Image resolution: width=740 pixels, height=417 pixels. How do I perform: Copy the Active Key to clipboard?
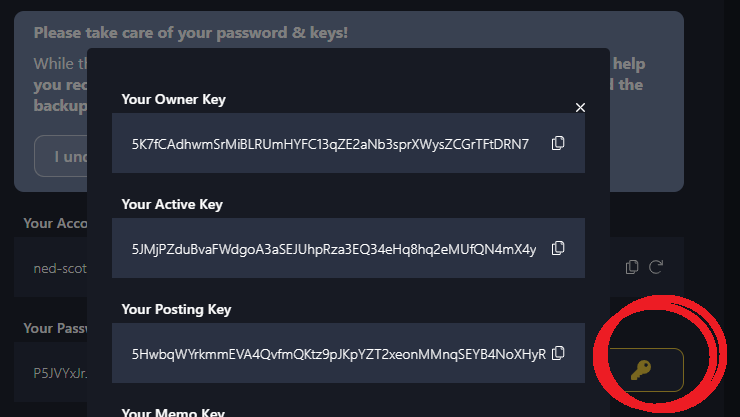[x=558, y=248]
